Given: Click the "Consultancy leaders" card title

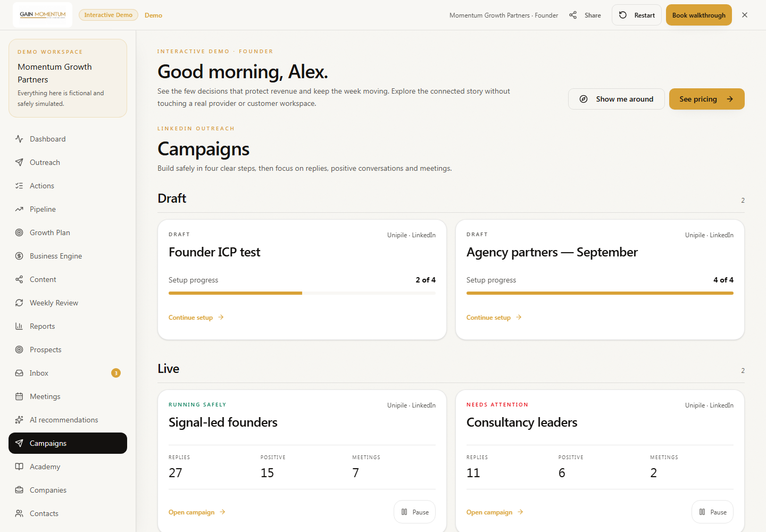Looking at the screenshot, I should point(522,422).
